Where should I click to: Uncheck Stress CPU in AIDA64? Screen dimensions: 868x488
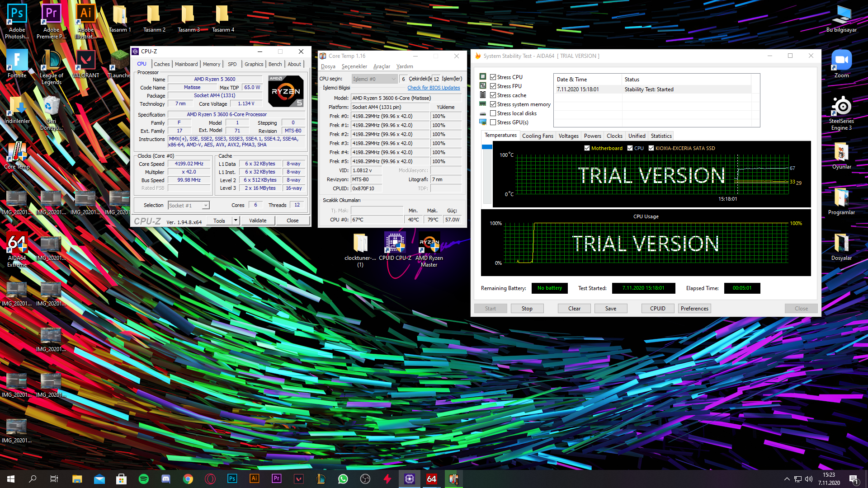(493, 77)
